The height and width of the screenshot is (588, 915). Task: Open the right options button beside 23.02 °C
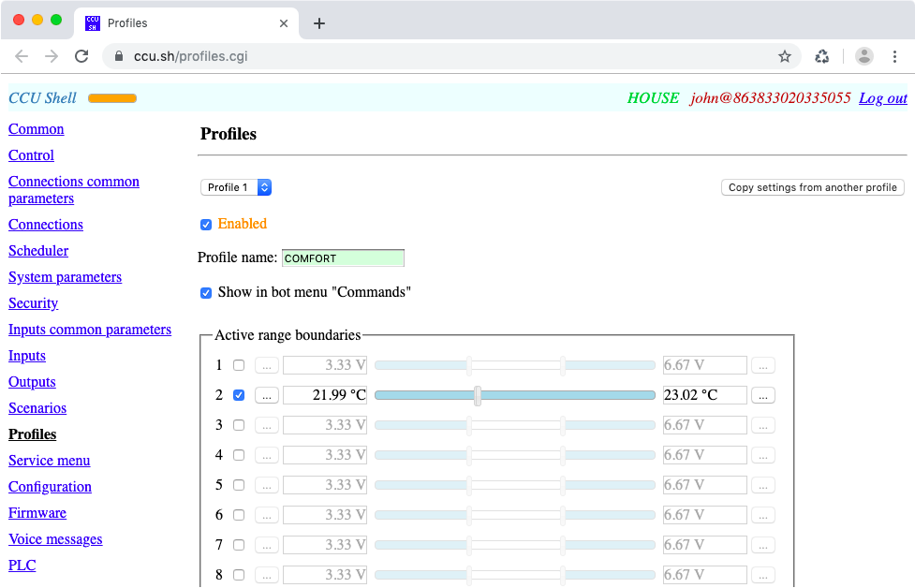[x=762, y=395]
